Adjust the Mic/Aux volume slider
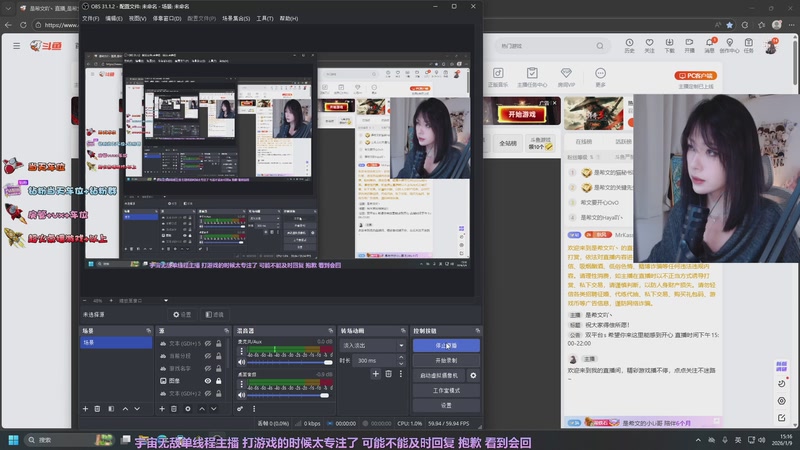800x450 pixels. point(290,362)
